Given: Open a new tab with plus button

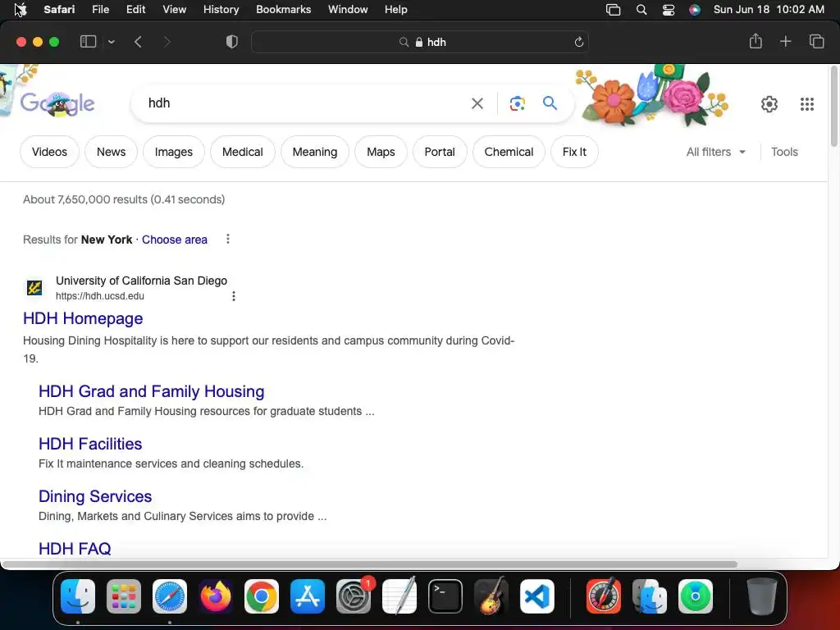Looking at the screenshot, I should coord(785,41).
